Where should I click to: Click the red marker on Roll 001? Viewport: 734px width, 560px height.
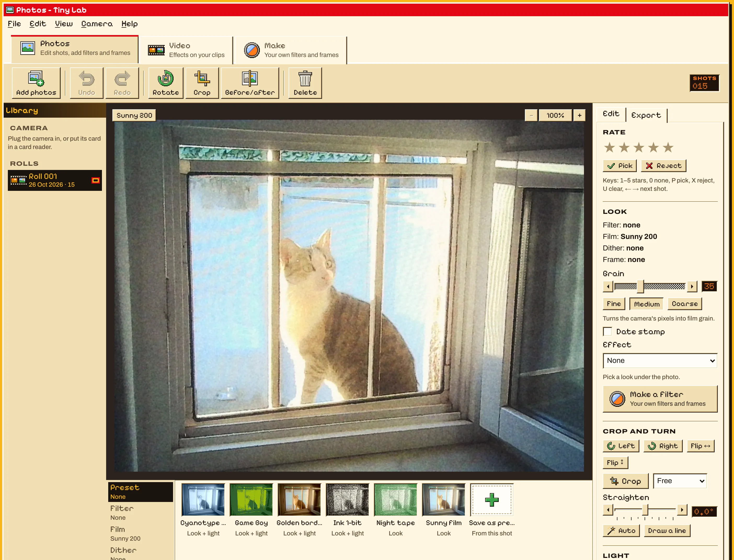point(96,180)
